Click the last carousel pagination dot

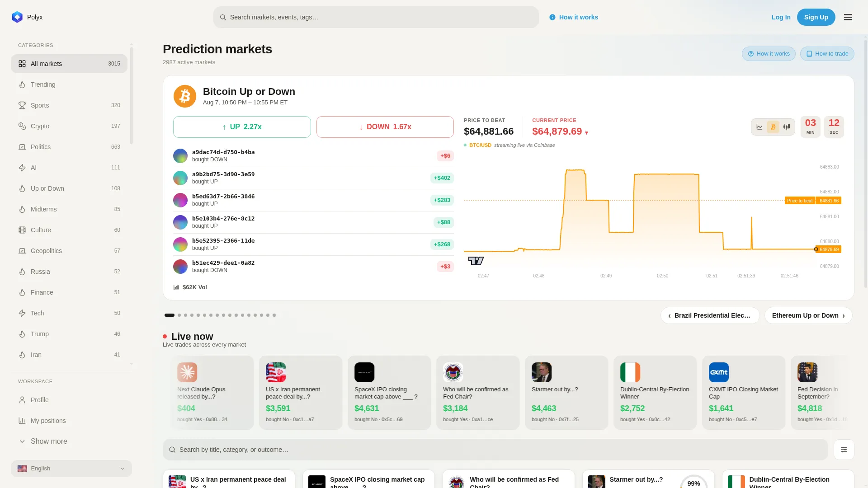click(x=274, y=315)
